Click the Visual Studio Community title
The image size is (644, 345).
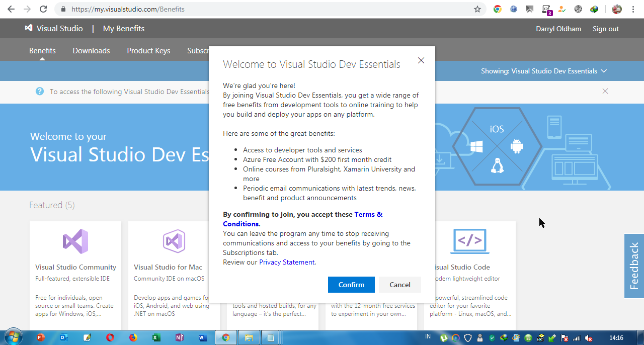[75, 267]
